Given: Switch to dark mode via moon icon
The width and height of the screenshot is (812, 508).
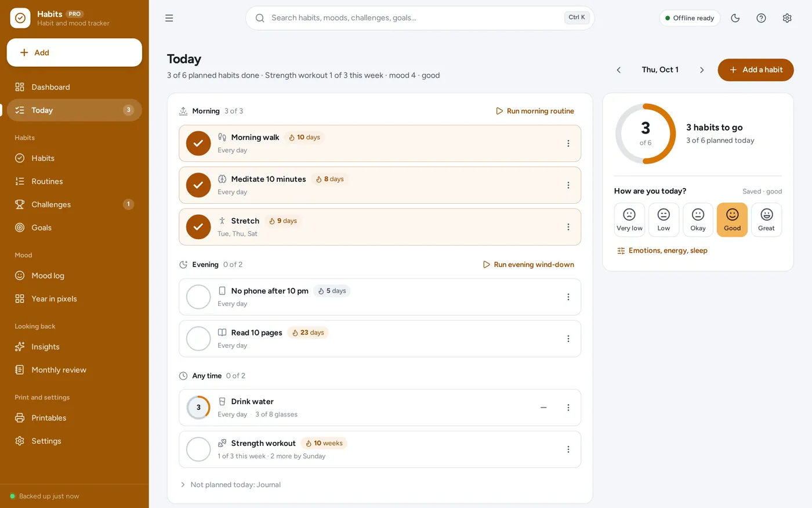Looking at the screenshot, I should [x=735, y=18].
